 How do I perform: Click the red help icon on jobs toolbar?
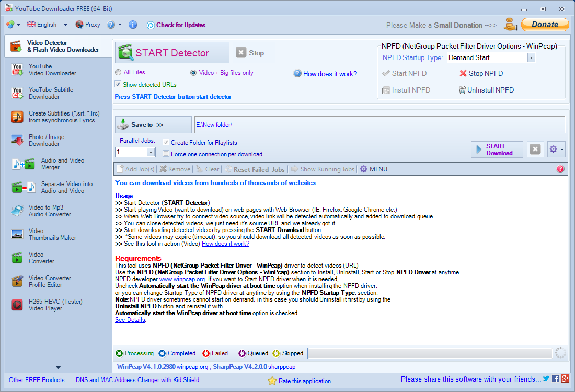[560, 169]
